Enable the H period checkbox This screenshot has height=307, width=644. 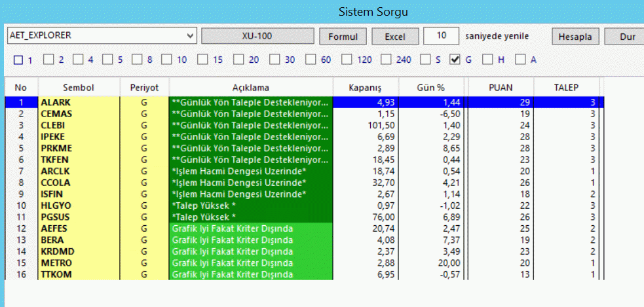tap(487, 60)
